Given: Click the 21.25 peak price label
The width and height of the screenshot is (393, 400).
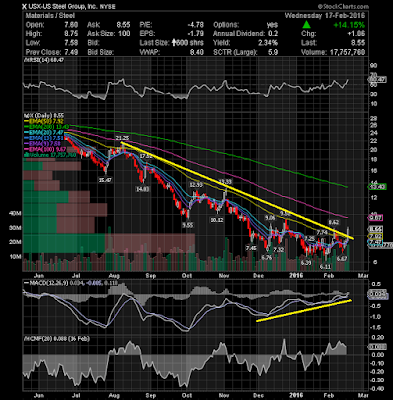Looking at the screenshot, I should click(x=122, y=138).
